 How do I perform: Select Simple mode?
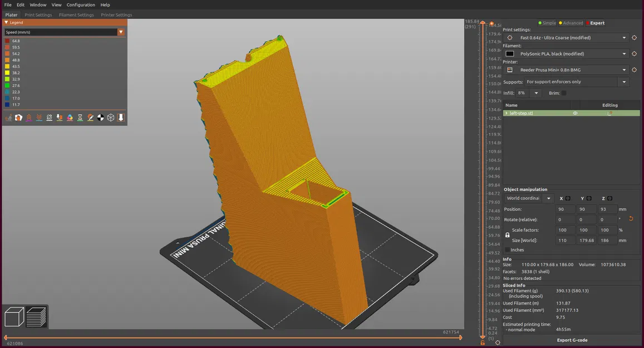[x=547, y=23]
